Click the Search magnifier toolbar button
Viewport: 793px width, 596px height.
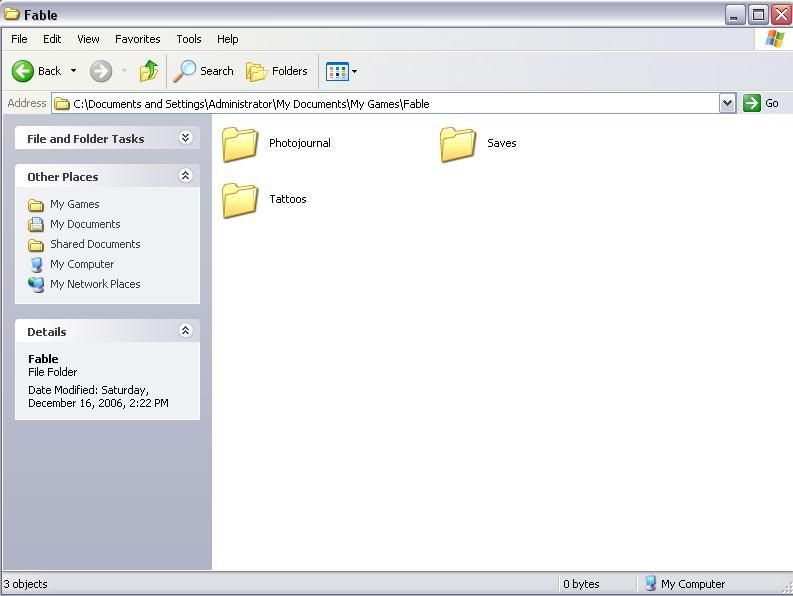[204, 71]
